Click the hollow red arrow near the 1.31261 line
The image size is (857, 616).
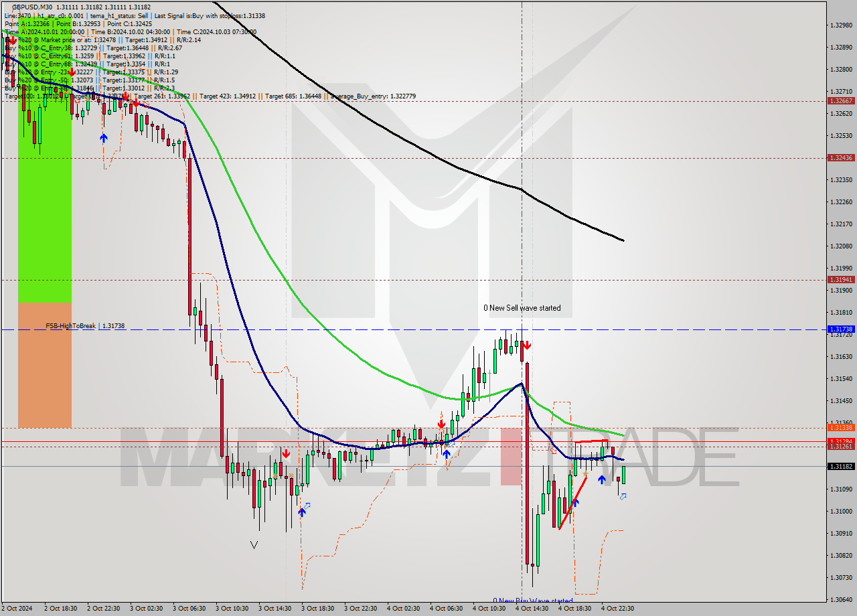click(553, 449)
